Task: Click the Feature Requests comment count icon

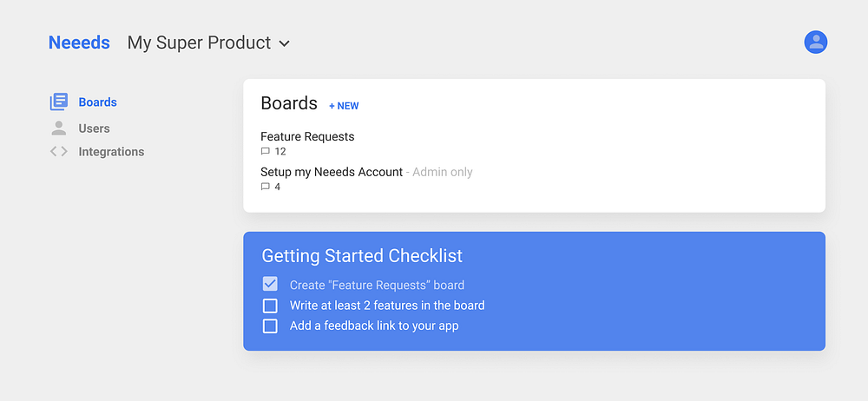Action: (266, 152)
